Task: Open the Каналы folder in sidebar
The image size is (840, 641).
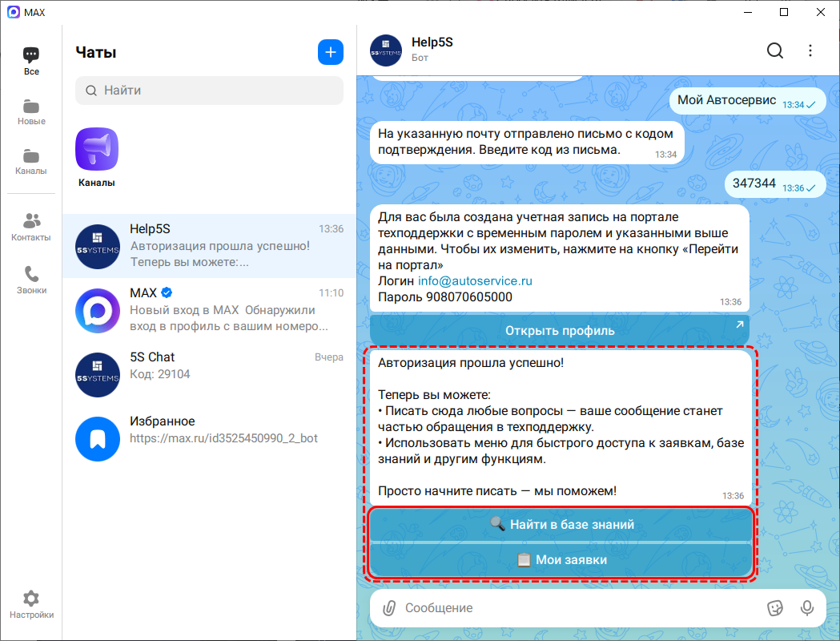Action: 31,162
